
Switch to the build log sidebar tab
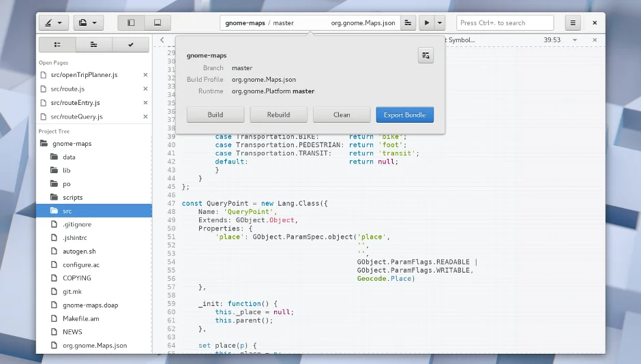[94, 45]
